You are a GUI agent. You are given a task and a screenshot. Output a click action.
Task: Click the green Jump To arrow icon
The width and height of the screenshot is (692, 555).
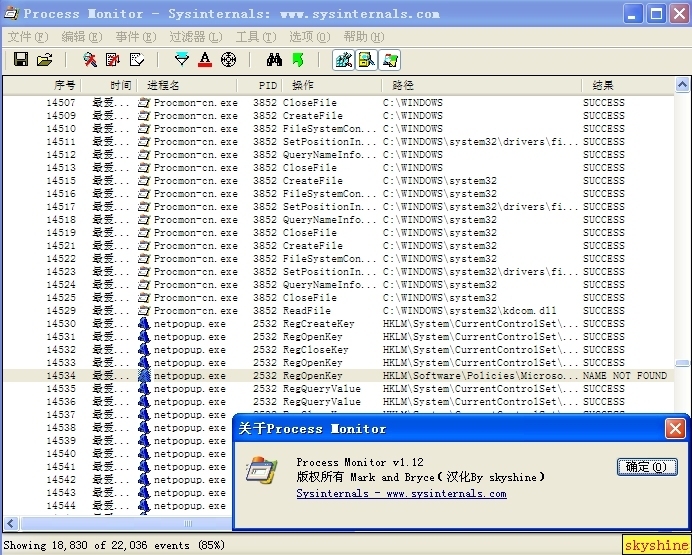298,59
